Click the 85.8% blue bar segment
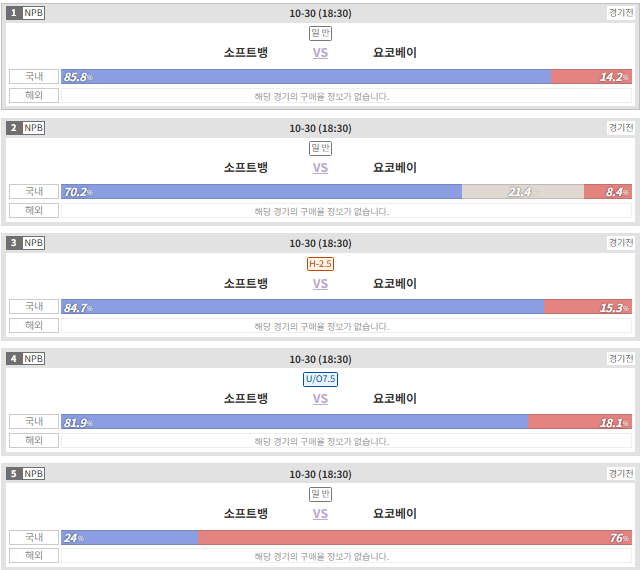Viewport: 643px width, 570px height. click(x=306, y=77)
